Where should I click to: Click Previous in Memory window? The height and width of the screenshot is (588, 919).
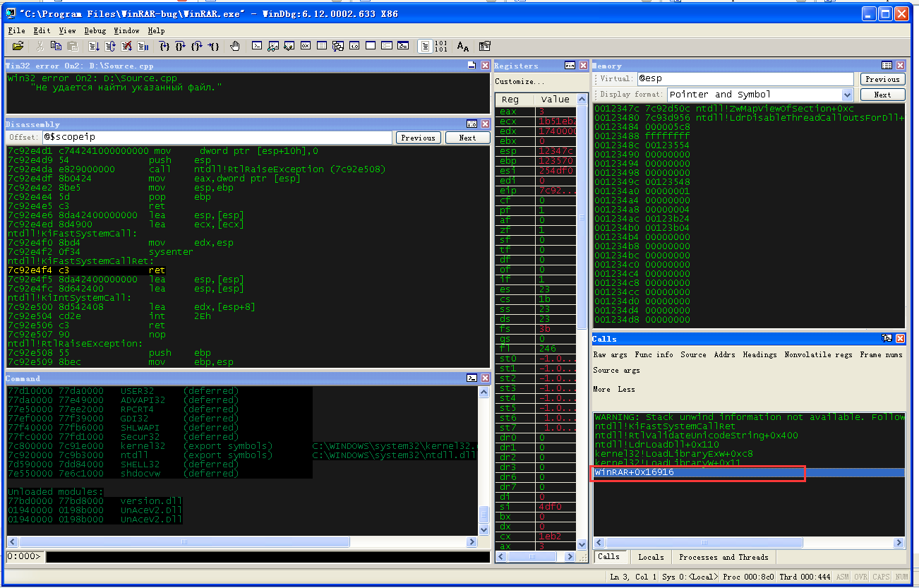click(x=882, y=79)
